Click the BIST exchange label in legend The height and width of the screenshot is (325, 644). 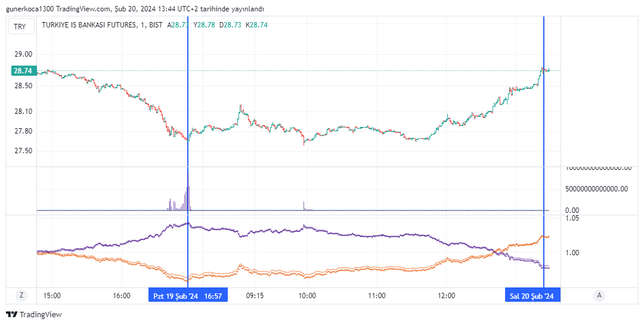pyautogui.click(x=156, y=25)
